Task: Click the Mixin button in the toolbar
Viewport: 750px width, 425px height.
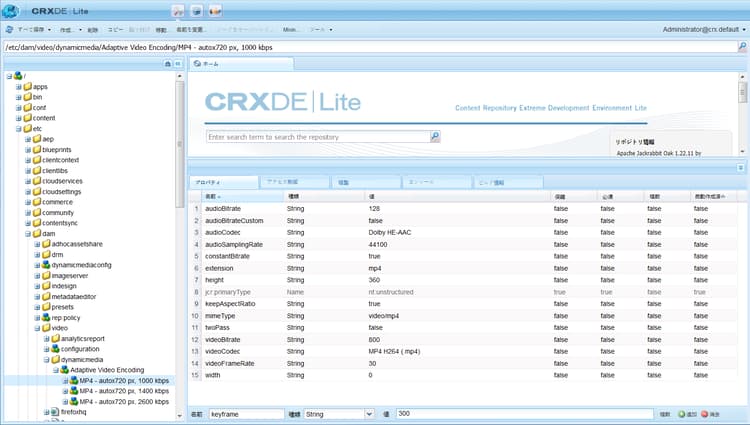Action: coord(290,30)
